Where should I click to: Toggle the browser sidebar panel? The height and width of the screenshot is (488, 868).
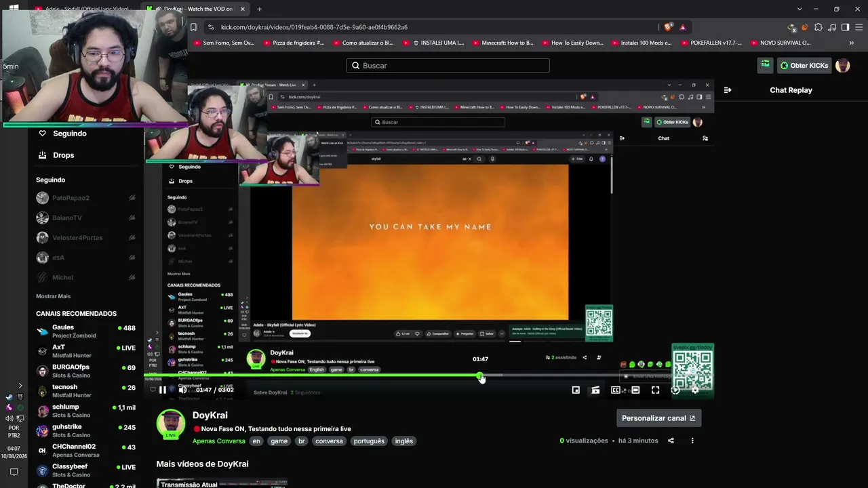(x=845, y=27)
